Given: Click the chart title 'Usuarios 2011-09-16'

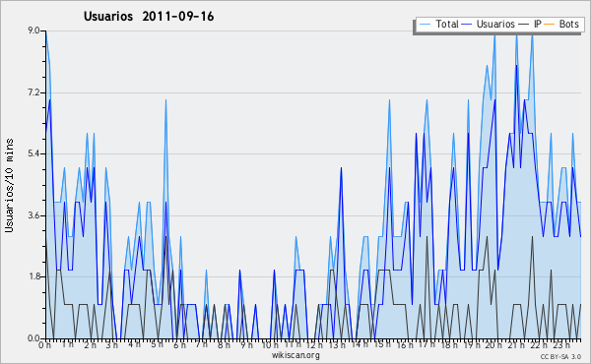Looking at the screenshot, I should coord(149,17).
